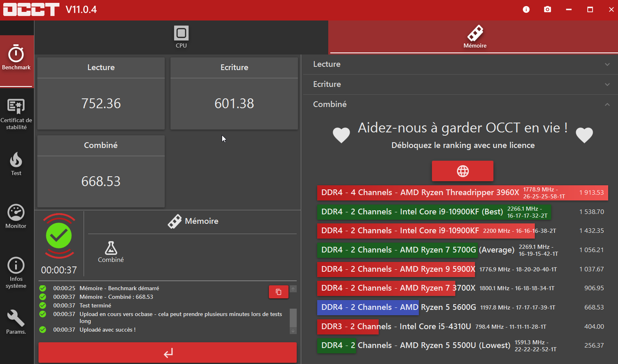Click score 1 913.53 in ranking
The width and height of the screenshot is (618, 364).
(591, 193)
